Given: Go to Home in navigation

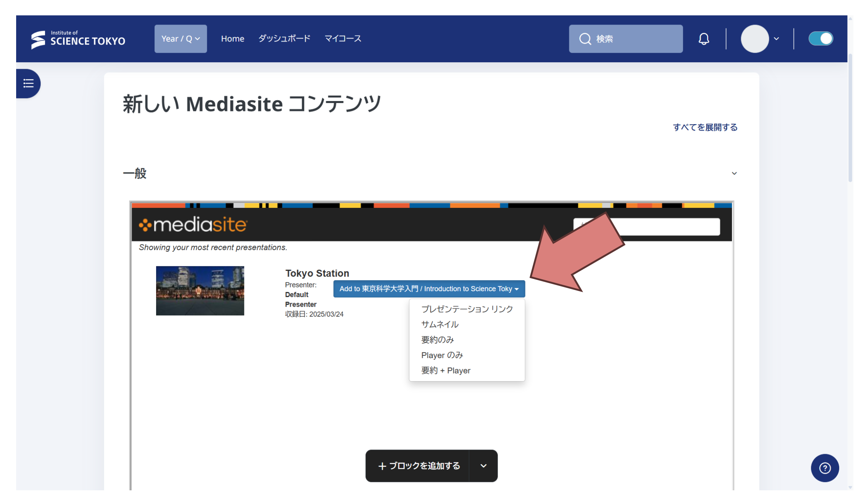Looking at the screenshot, I should tap(233, 39).
